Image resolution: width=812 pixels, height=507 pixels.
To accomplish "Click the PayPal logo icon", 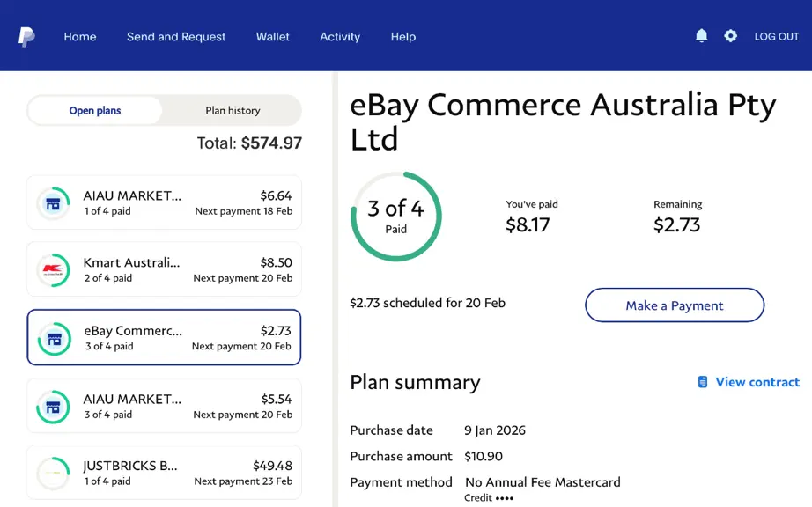I will tap(26, 37).
